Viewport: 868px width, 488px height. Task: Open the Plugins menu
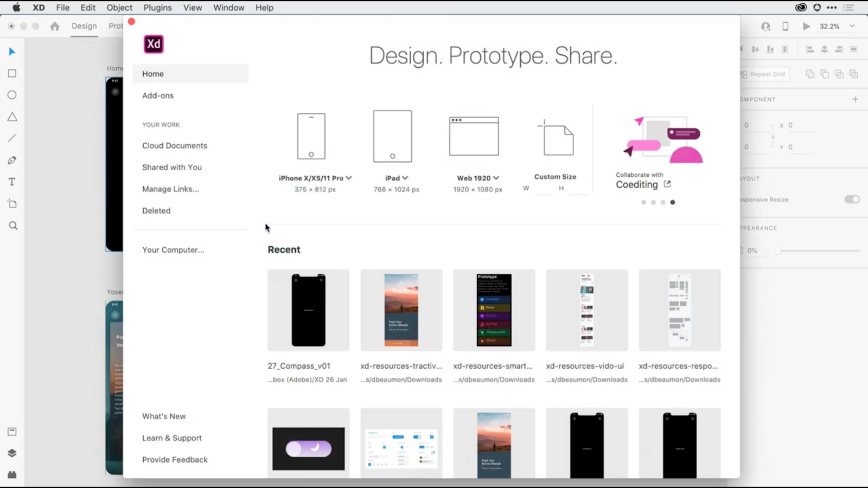(158, 8)
